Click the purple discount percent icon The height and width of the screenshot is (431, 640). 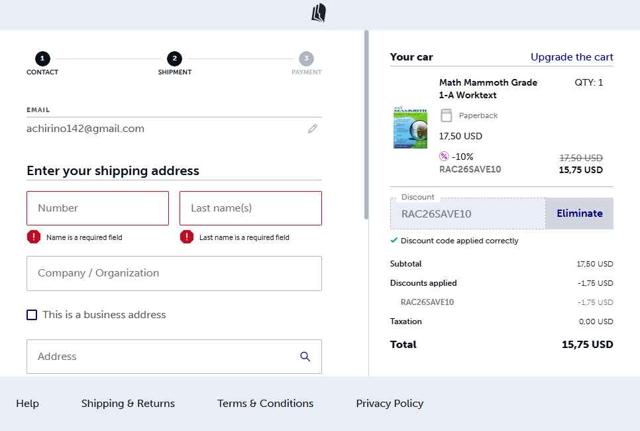(444, 156)
